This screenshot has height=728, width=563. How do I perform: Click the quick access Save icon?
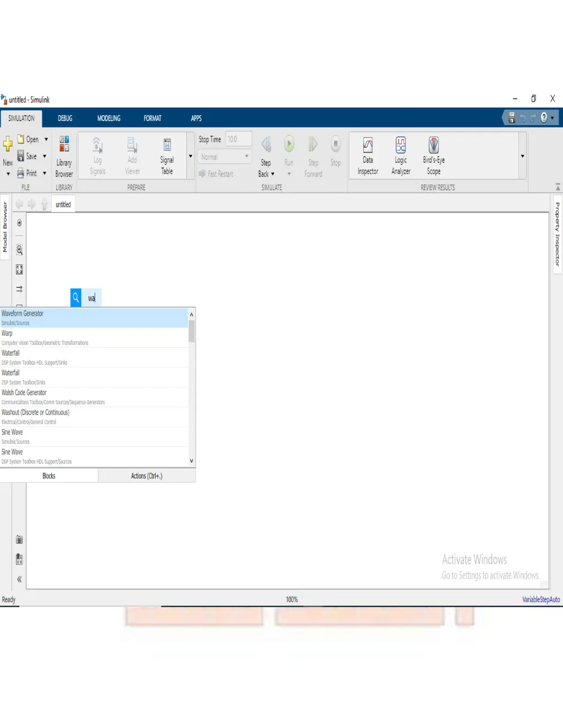click(512, 118)
